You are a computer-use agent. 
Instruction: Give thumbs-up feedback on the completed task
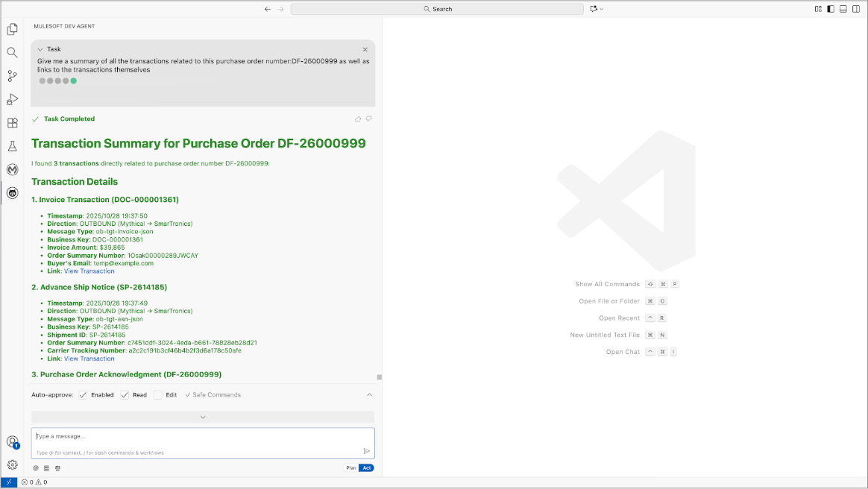[357, 119]
